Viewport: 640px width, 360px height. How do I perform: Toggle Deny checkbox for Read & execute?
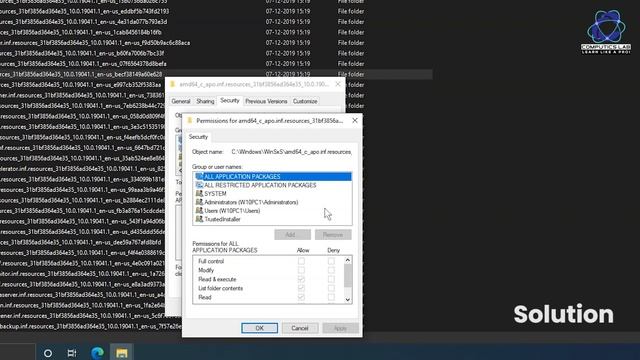(331, 279)
